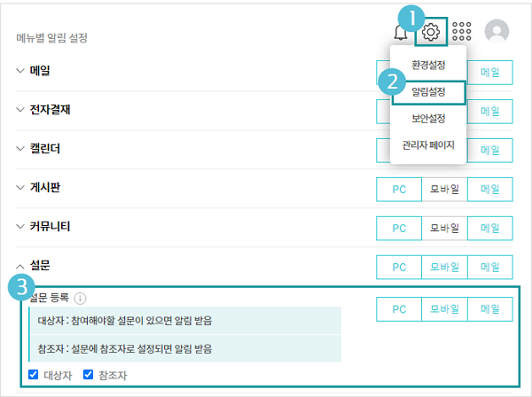
Task: Toggle 메일 alerts for 설문 등록
Action: pyautogui.click(x=490, y=309)
